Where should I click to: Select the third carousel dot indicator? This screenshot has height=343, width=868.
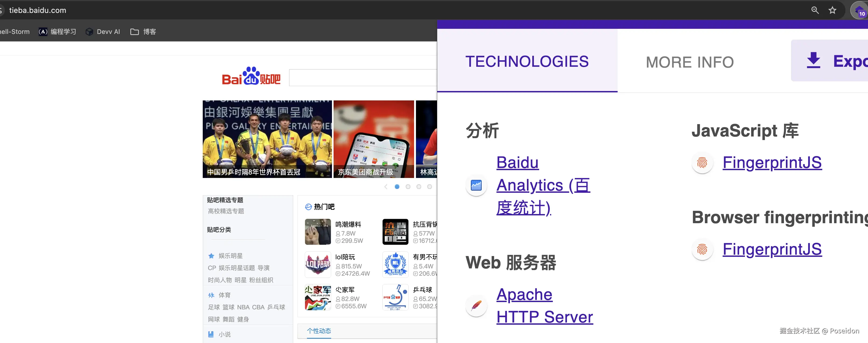coord(418,187)
